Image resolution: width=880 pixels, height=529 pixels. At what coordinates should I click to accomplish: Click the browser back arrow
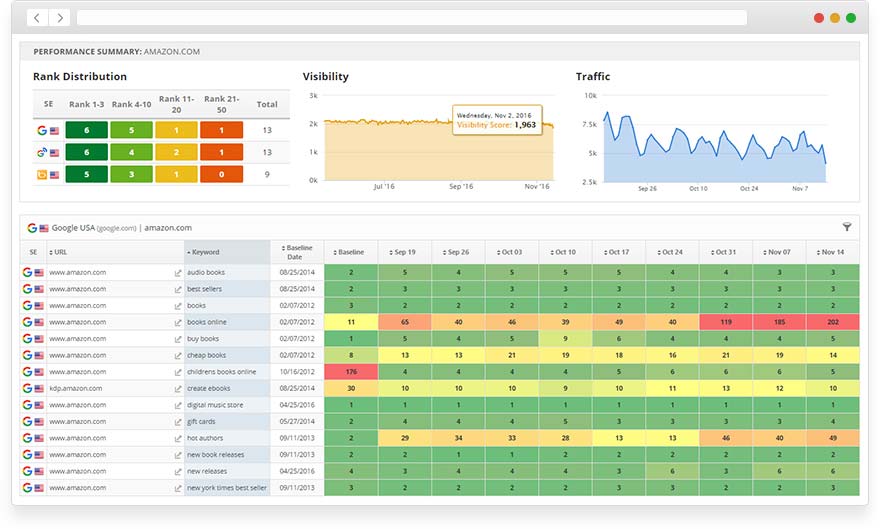[38, 18]
